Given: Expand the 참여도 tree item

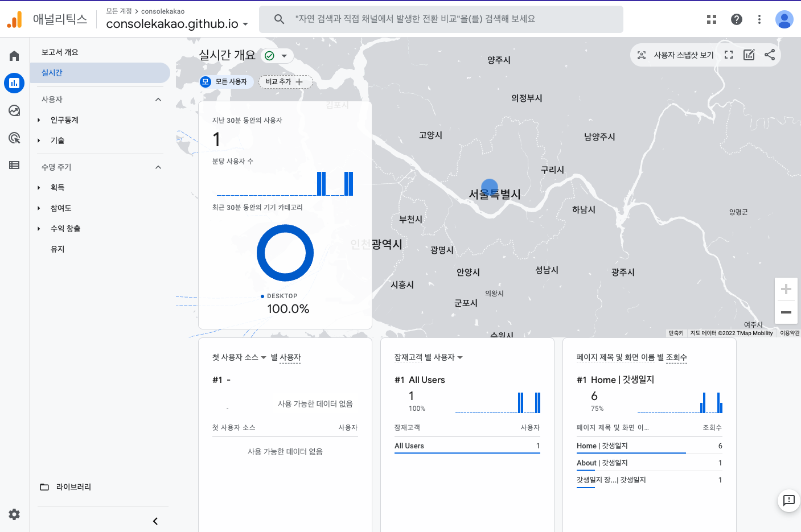Looking at the screenshot, I should [39, 208].
